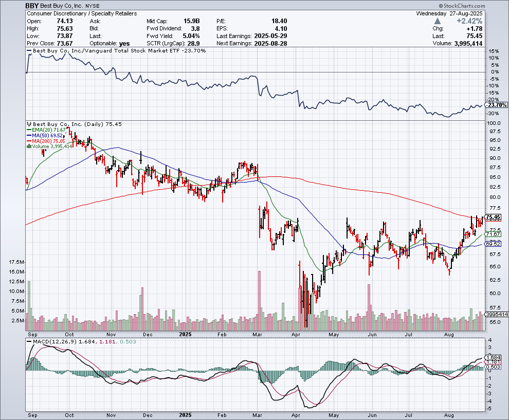Click the 0.503 histogram axis tag
The width and height of the screenshot is (509, 420).
click(494, 367)
